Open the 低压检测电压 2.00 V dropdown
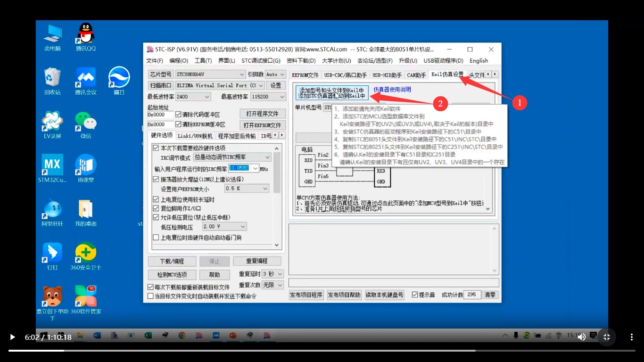 click(x=224, y=227)
